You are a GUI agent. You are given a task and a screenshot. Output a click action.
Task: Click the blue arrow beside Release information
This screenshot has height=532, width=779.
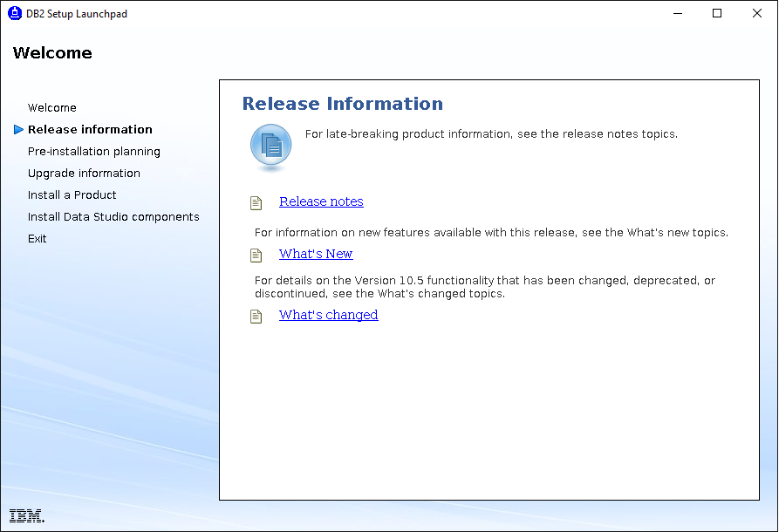point(18,130)
